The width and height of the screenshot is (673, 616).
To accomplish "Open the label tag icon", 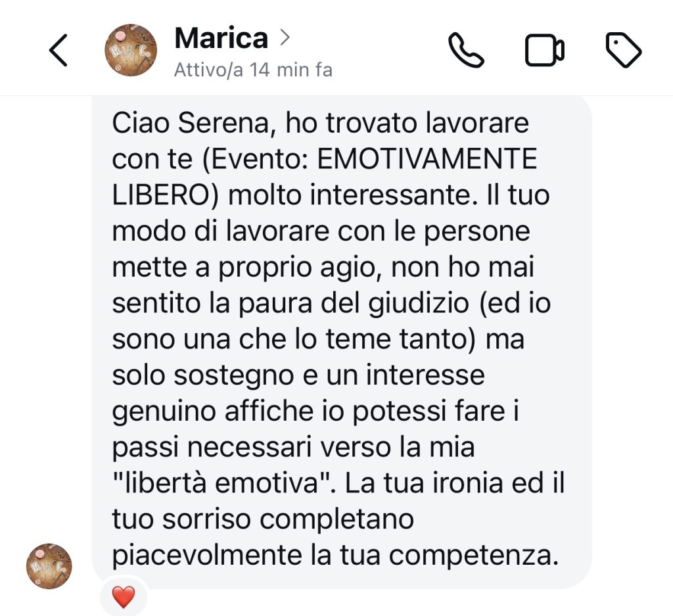I will click(623, 50).
